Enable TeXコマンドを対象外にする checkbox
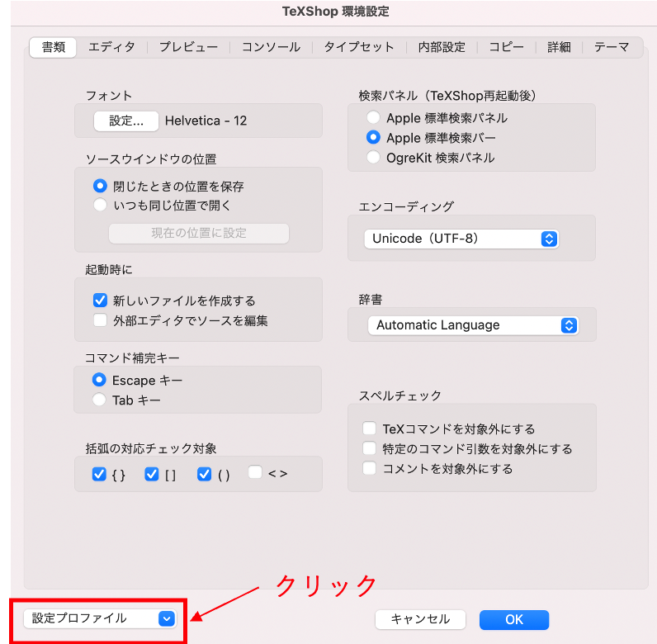Viewport: 657px width, 644px height. [369, 429]
